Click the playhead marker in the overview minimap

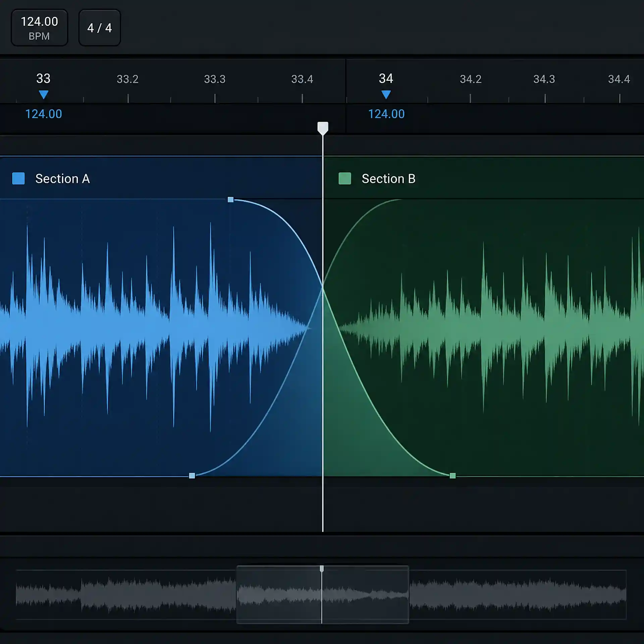322,569
